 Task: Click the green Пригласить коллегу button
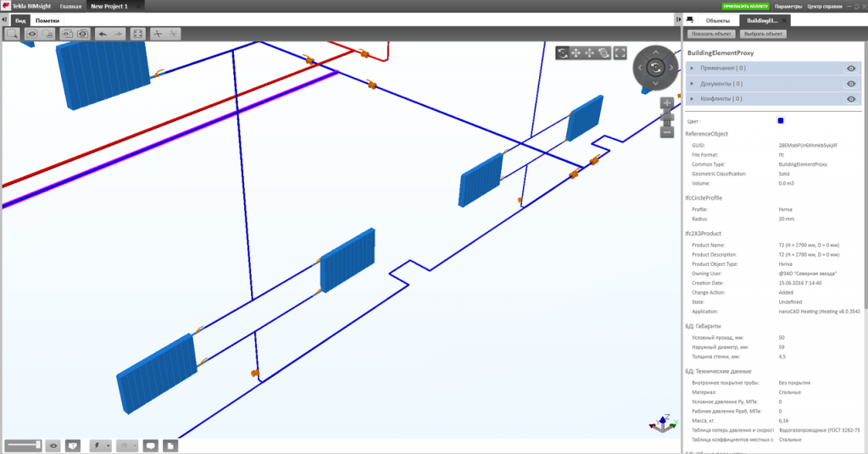coord(745,6)
